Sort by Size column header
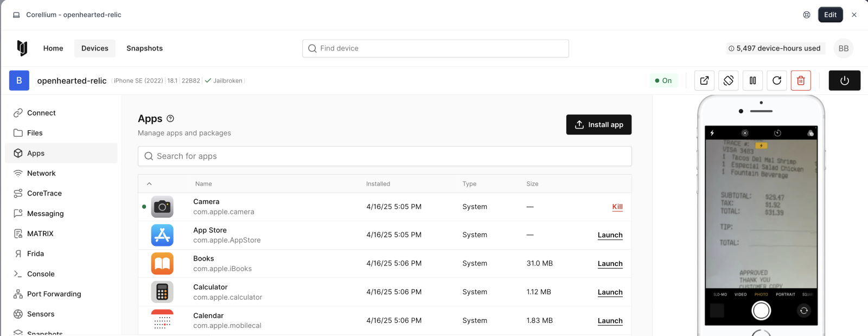Image resolution: width=868 pixels, height=336 pixels. (532, 184)
